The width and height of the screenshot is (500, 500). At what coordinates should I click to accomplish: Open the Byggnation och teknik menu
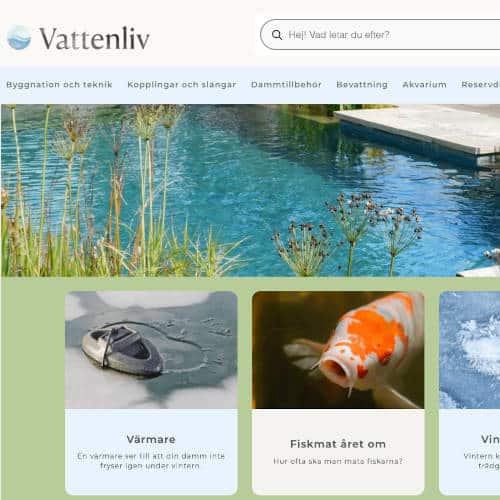pos(59,85)
